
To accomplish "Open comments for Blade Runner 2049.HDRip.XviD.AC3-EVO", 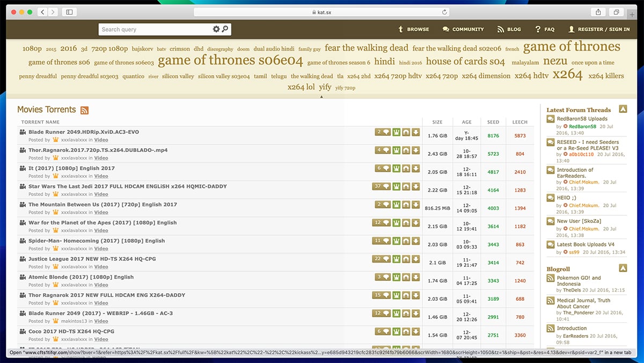I will 383,132.
